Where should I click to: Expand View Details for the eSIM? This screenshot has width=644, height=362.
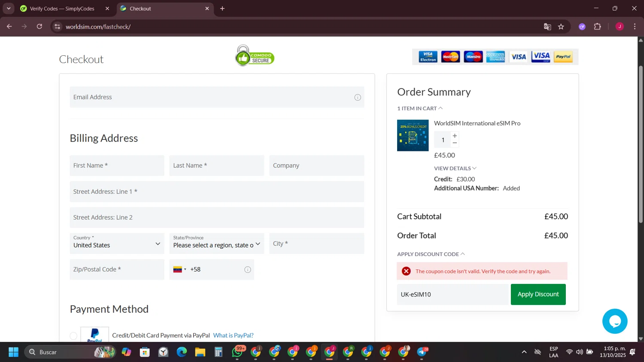(x=455, y=168)
